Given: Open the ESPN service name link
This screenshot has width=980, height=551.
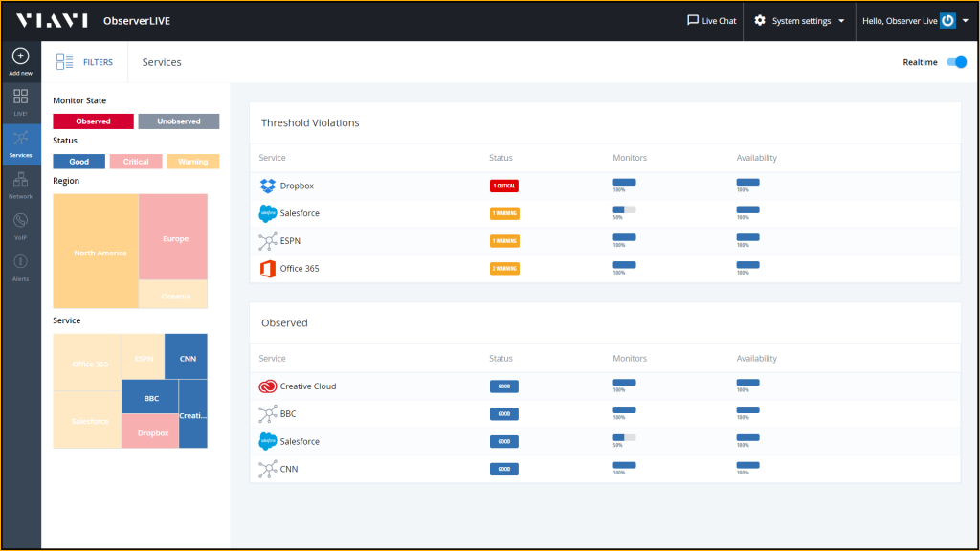Looking at the screenshot, I should 290,240.
